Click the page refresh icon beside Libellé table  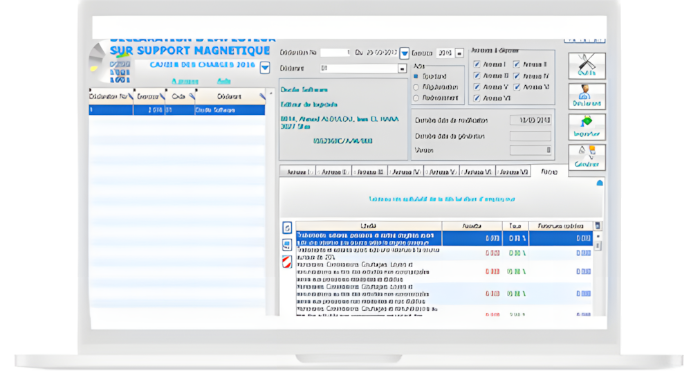click(x=287, y=228)
